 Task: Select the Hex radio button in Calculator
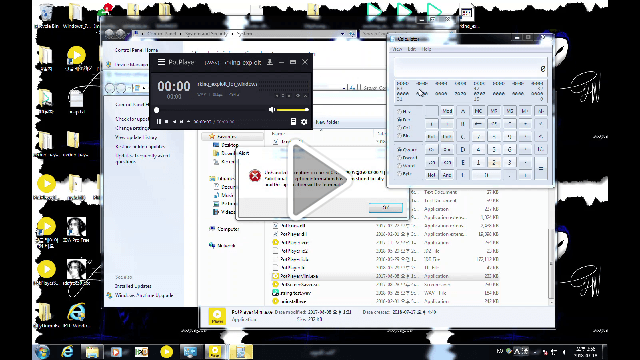[x=404, y=111]
